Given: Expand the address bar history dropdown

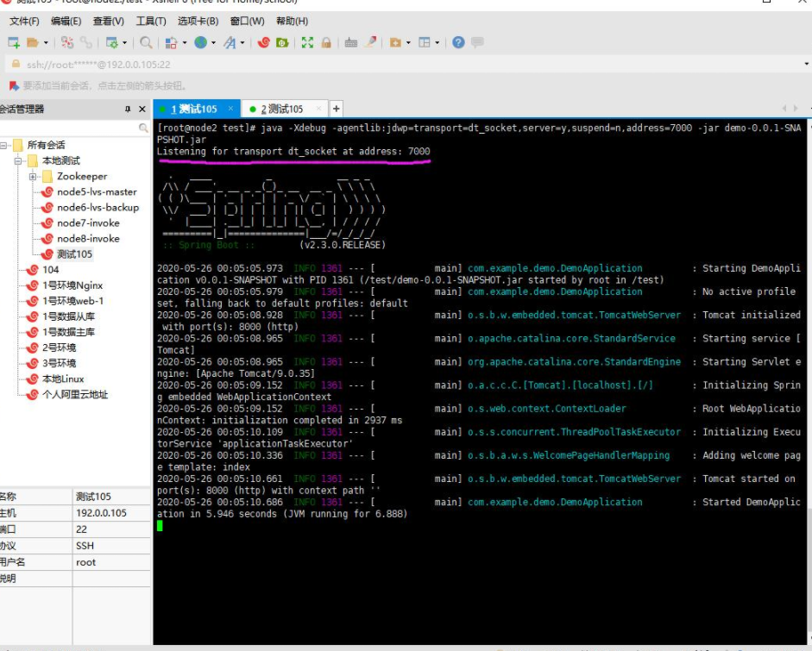Looking at the screenshot, I should [x=806, y=64].
